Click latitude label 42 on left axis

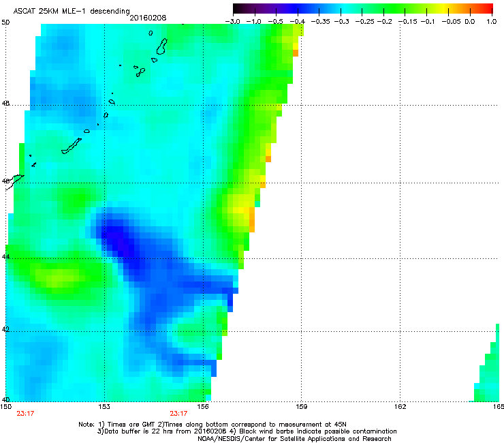[x=5, y=329]
